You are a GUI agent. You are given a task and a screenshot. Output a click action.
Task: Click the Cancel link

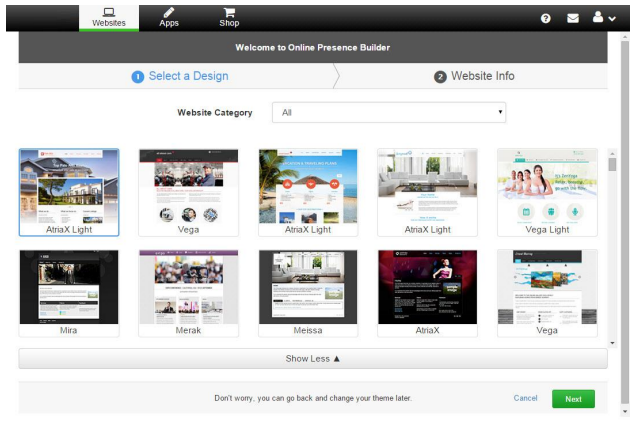525,398
